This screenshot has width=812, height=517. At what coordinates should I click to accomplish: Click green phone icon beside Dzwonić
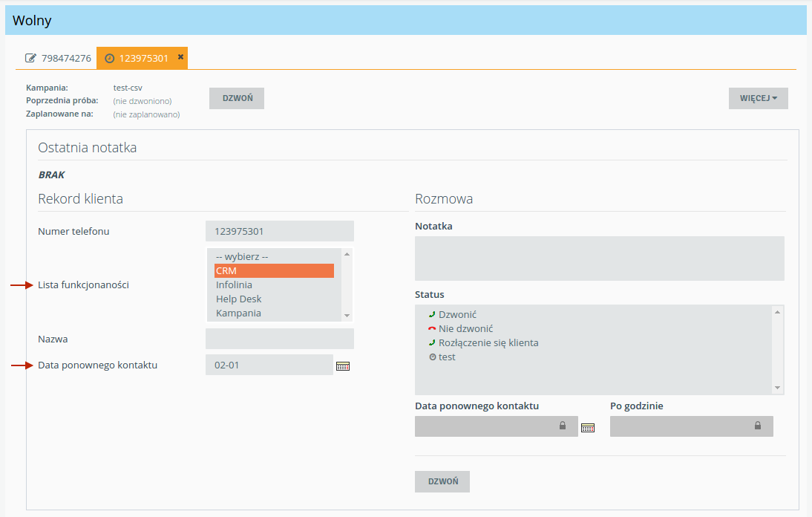point(432,314)
